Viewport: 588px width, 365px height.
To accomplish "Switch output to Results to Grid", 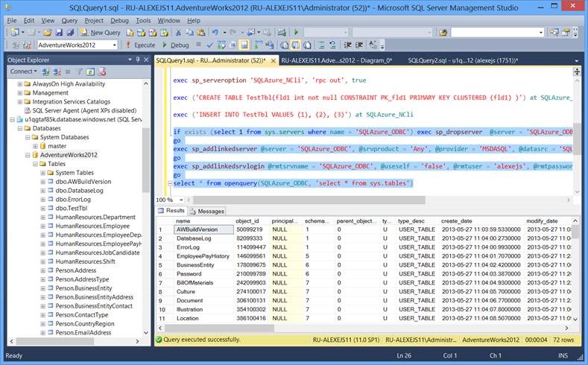I will (296, 45).
